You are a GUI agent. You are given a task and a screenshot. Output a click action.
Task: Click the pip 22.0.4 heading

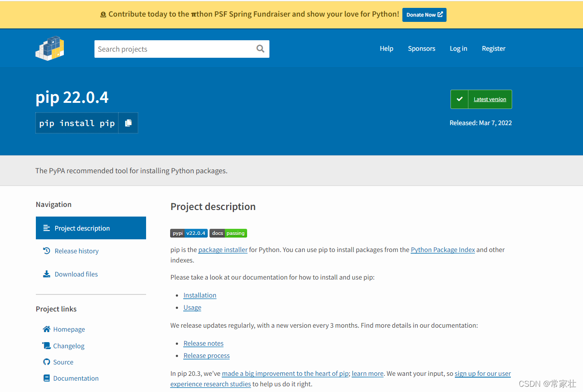[72, 97]
